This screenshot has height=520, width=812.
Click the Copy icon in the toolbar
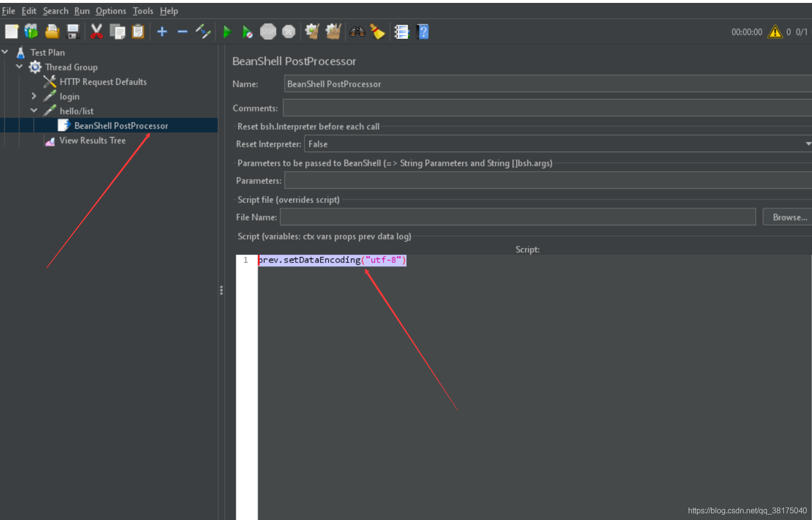[x=118, y=32]
